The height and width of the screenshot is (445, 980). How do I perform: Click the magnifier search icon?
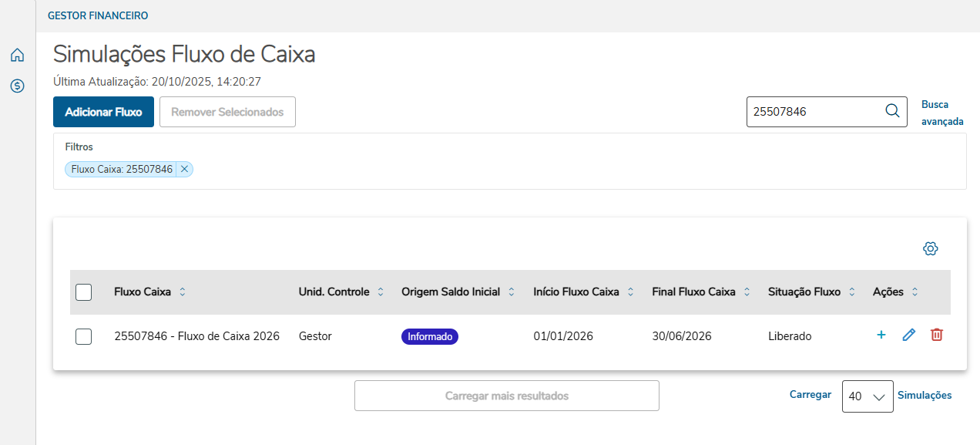(892, 111)
